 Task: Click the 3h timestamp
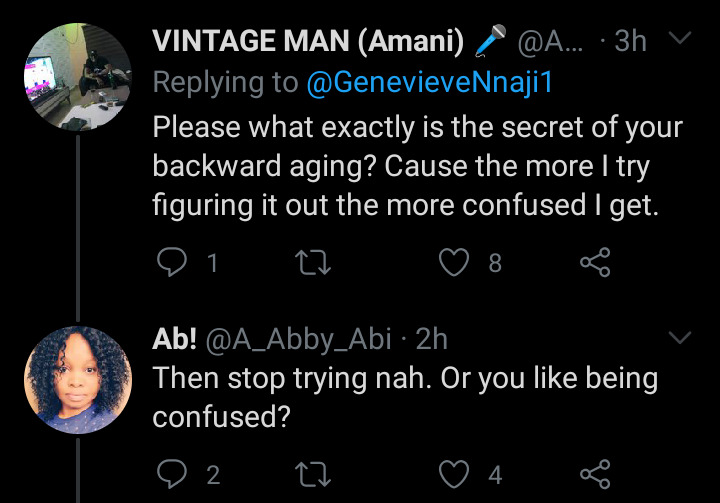[x=631, y=42]
